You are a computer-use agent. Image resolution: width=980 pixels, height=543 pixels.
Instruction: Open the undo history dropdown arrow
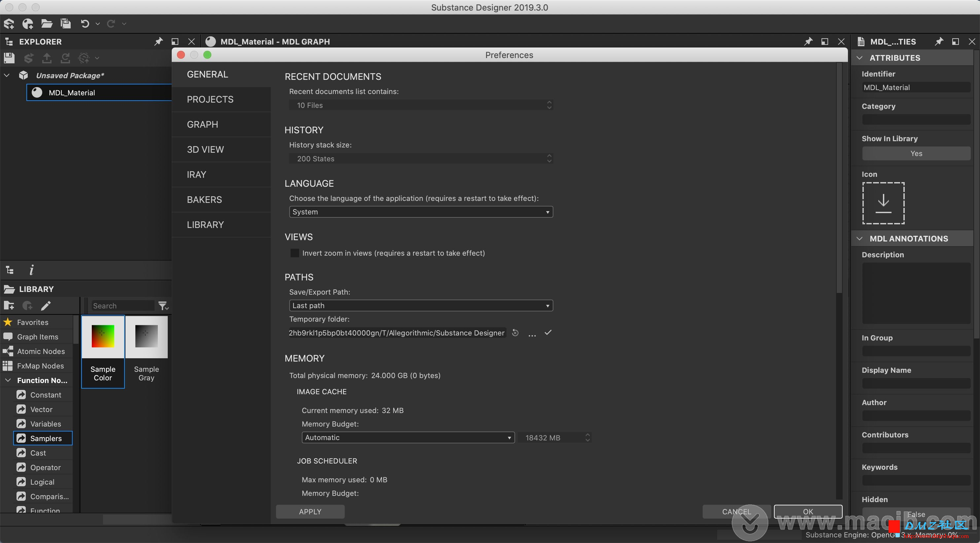(x=98, y=24)
